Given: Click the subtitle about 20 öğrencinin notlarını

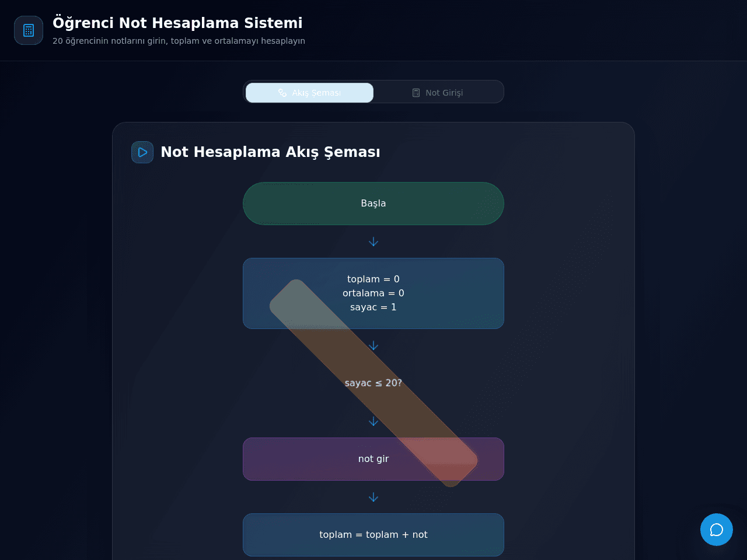Looking at the screenshot, I should click(x=179, y=41).
